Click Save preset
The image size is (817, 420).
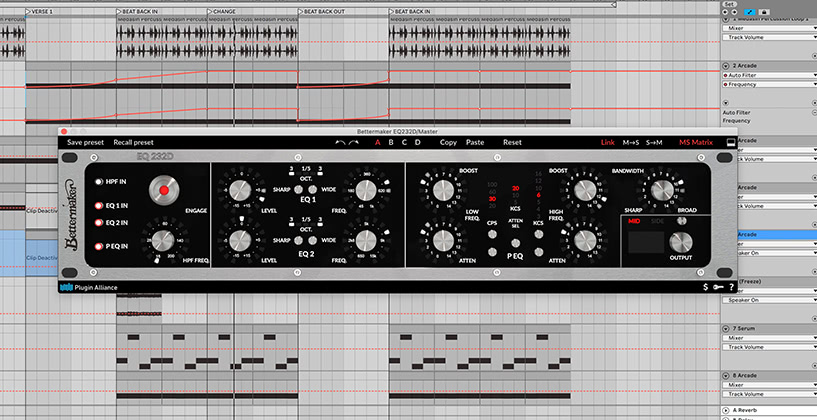click(x=85, y=142)
